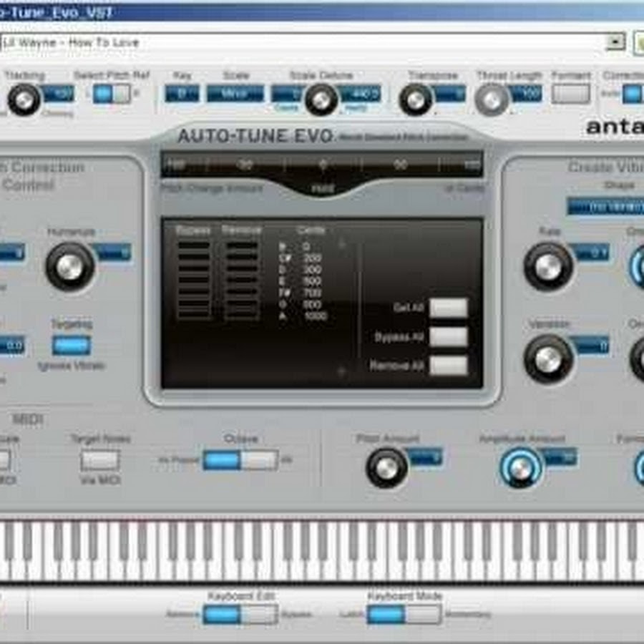This screenshot has height=644, width=644.
Task: Click the vibrato Rate knob
Action: [x=548, y=266]
